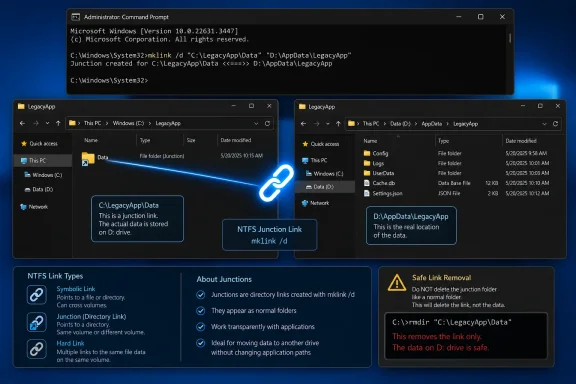Click the forward arrow in left LegacyApp window
This screenshot has width=576, height=384.
[x=36, y=123]
